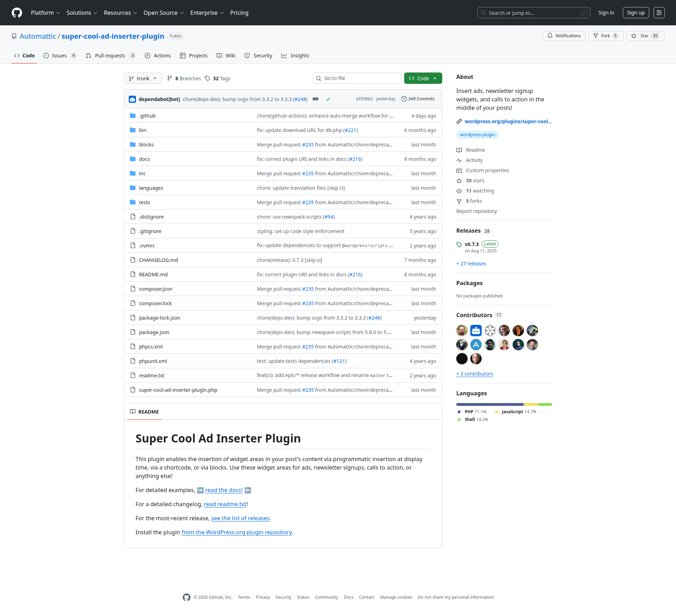Viewport: 676px width, 616px height.
Task: Switch to the Insights tab
Action: [x=295, y=56]
